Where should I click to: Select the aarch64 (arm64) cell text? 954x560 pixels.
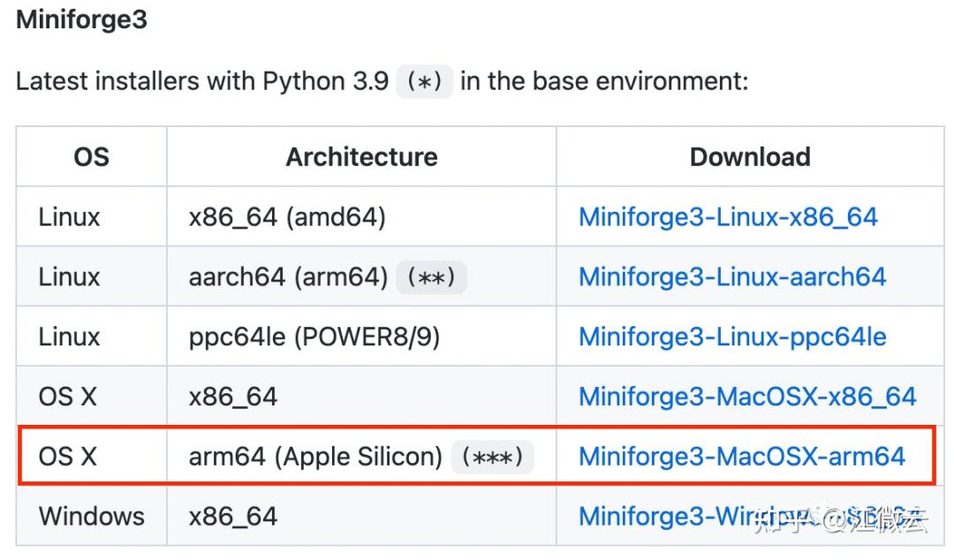click(x=288, y=277)
